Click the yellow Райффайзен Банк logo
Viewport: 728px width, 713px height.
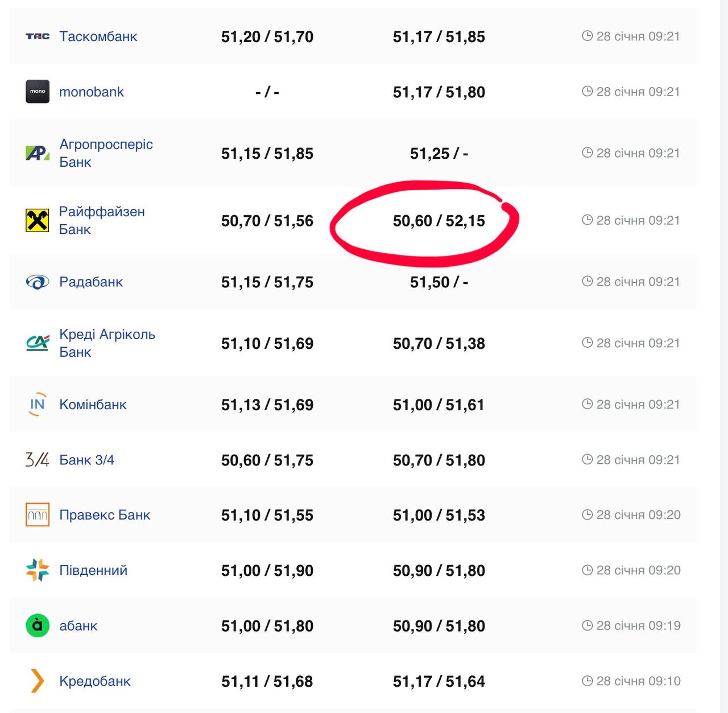click(x=38, y=220)
